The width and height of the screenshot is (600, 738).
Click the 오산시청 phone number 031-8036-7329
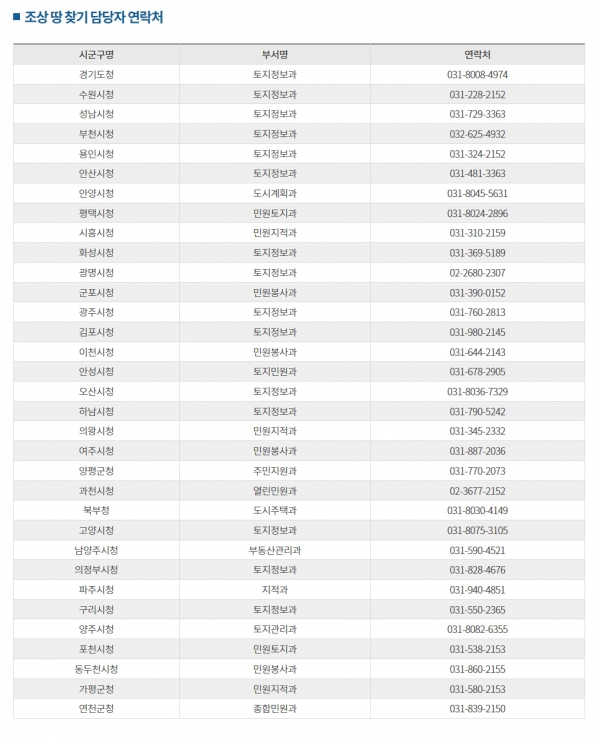(x=477, y=392)
